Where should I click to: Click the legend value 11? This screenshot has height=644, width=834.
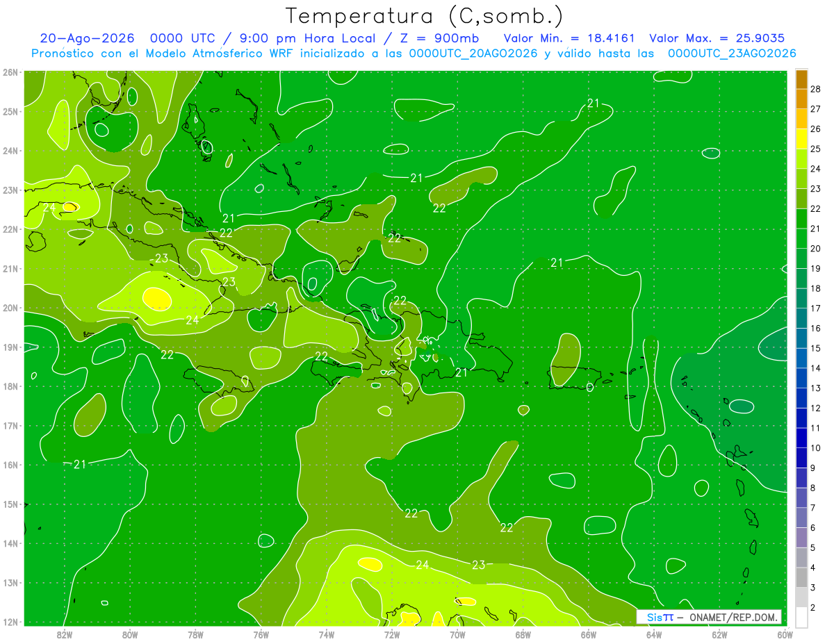[816, 428]
